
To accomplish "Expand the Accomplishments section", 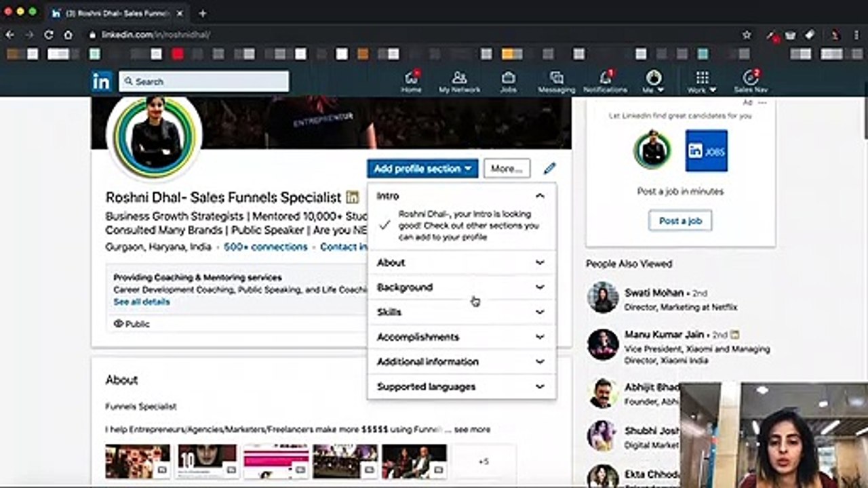I will (x=462, y=337).
